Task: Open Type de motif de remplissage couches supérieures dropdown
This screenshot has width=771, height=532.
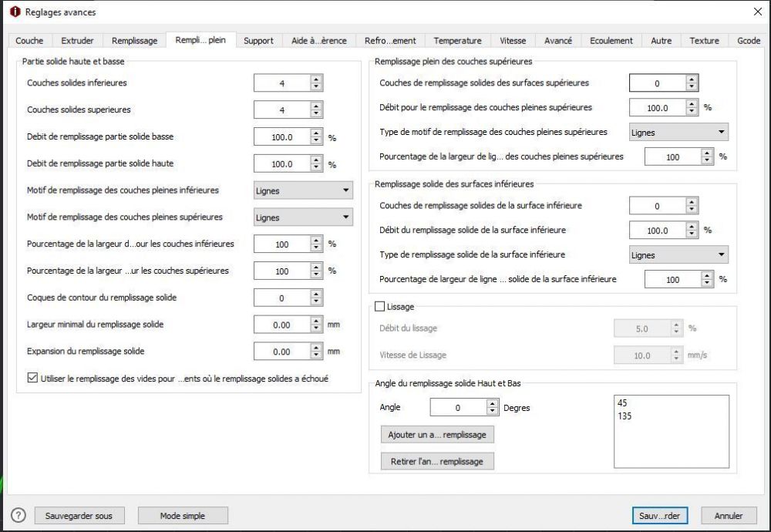Action: click(x=678, y=132)
